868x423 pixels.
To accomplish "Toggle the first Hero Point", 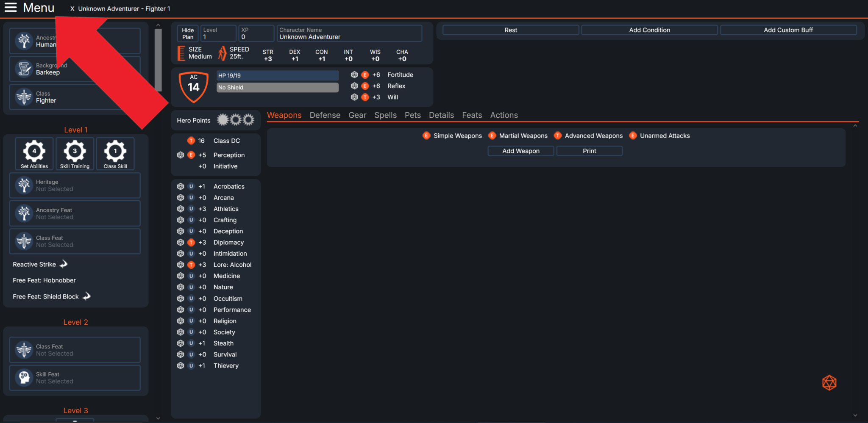I will (x=223, y=120).
